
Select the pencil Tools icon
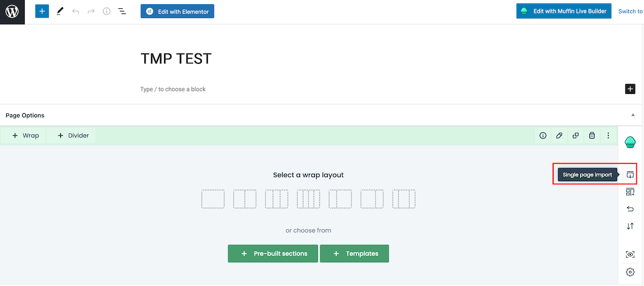[60, 11]
